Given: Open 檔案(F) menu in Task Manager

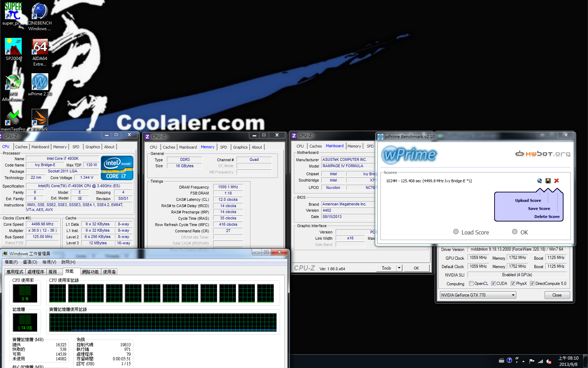Looking at the screenshot, I should [x=11, y=262].
